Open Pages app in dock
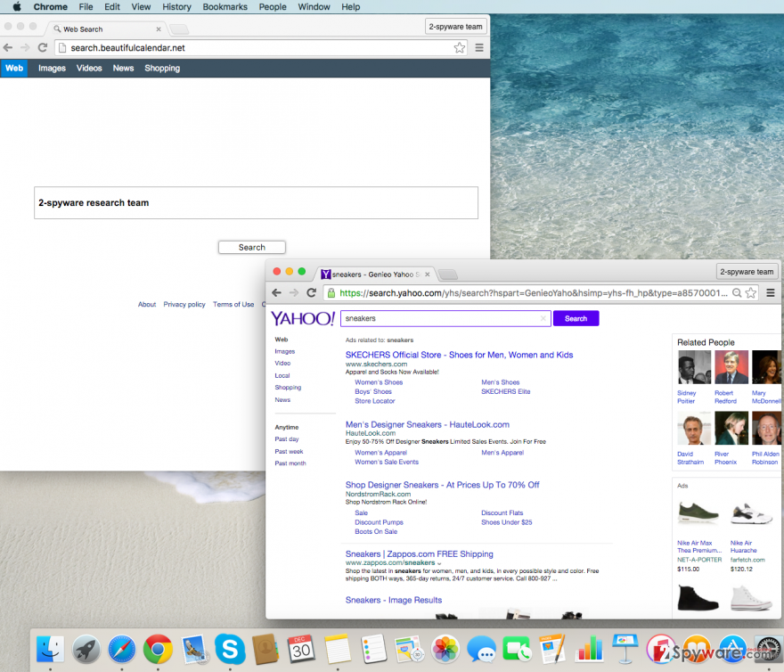This screenshot has width=784, height=672. coord(553,649)
